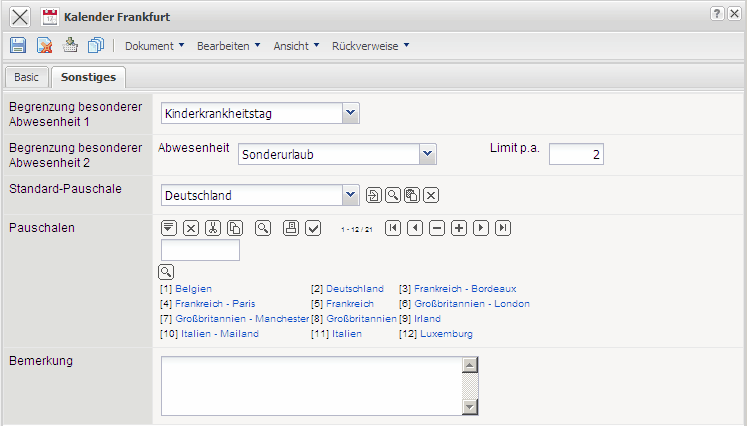747x426 pixels.
Task: Click the print icon in Pauschalen toolbar
Action: (291, 228)
